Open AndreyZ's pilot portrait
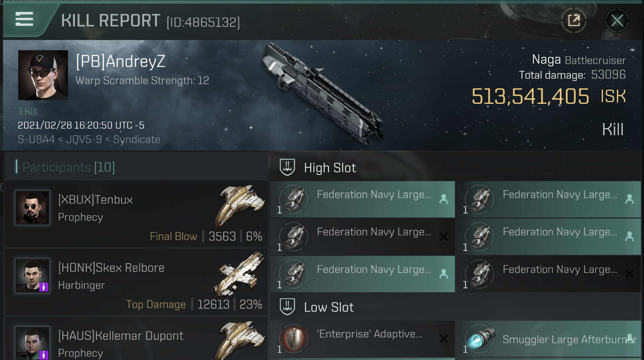The width and height of the screenshot is (644, 360). coord(43,75)
